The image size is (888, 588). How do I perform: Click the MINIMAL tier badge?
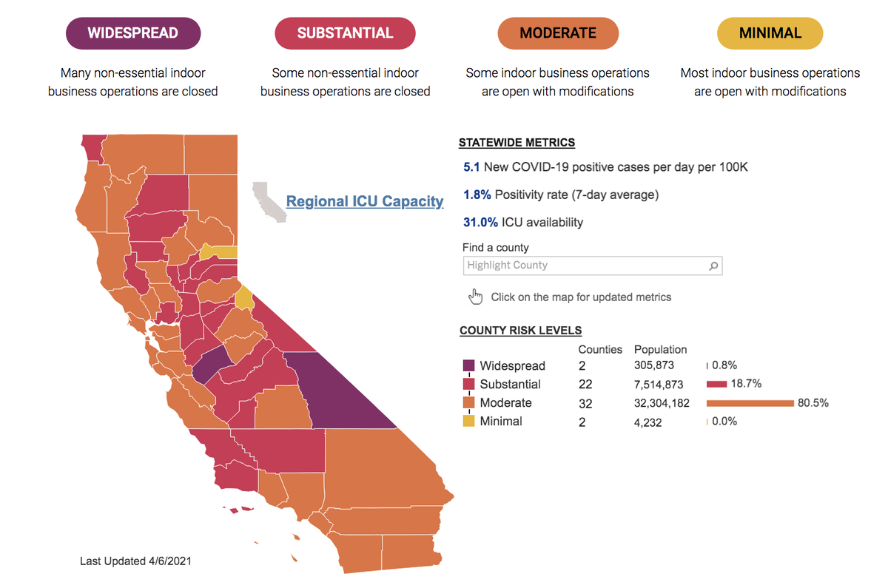click(x=770, y=33)
